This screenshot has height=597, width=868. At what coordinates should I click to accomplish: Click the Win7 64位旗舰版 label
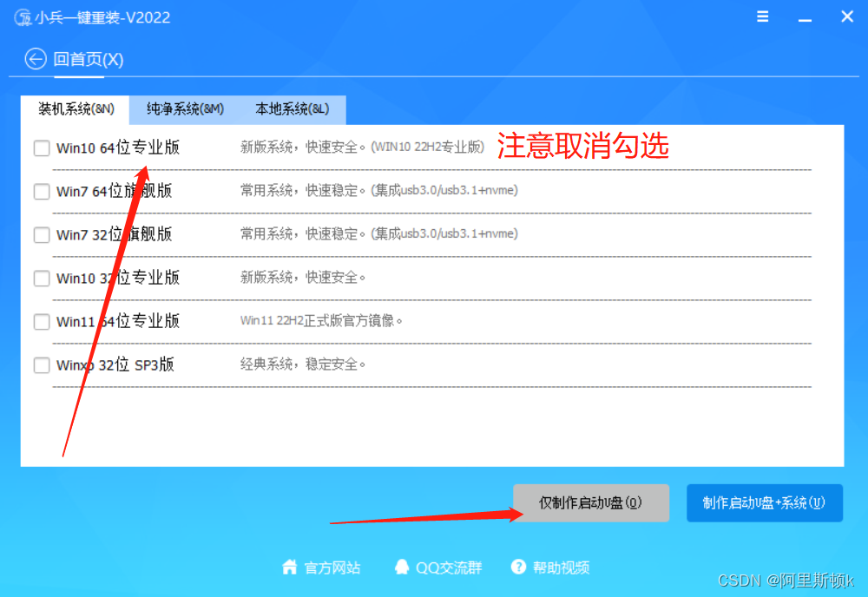pos(114,191)
